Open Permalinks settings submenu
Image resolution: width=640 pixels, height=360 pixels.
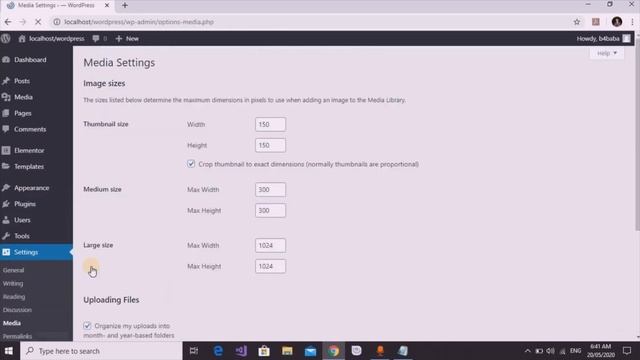[17, 336]
